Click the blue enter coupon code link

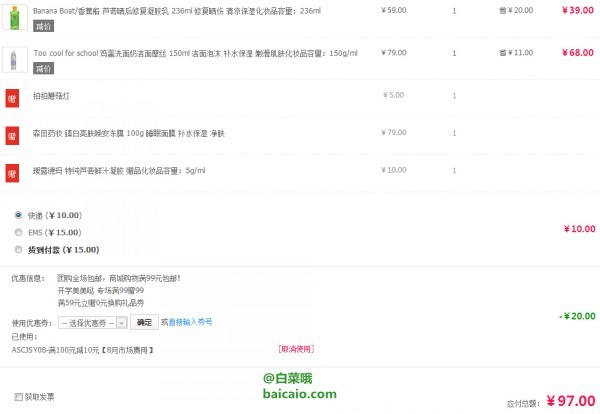pyautogui.click(x=190, y=322)
